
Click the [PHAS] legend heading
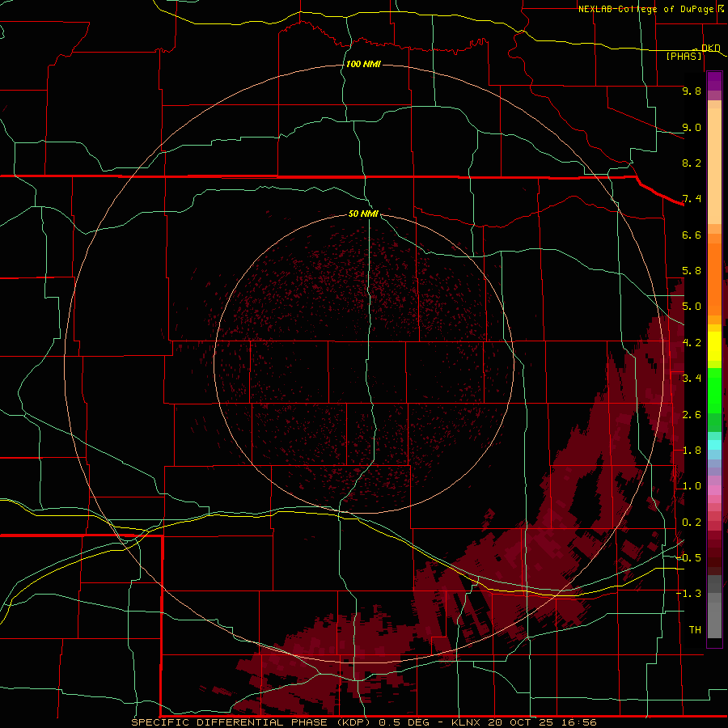pyautogui.click(x=684, y=56)
